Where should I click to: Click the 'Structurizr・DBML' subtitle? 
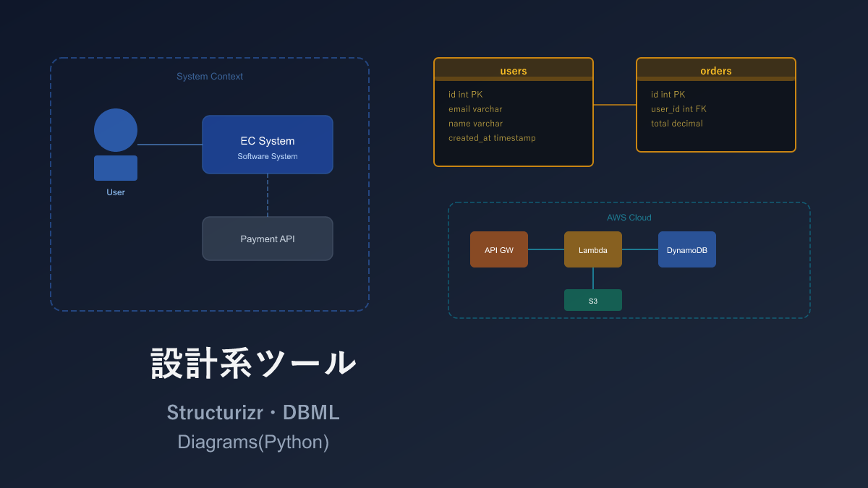(x=253, y=412)
